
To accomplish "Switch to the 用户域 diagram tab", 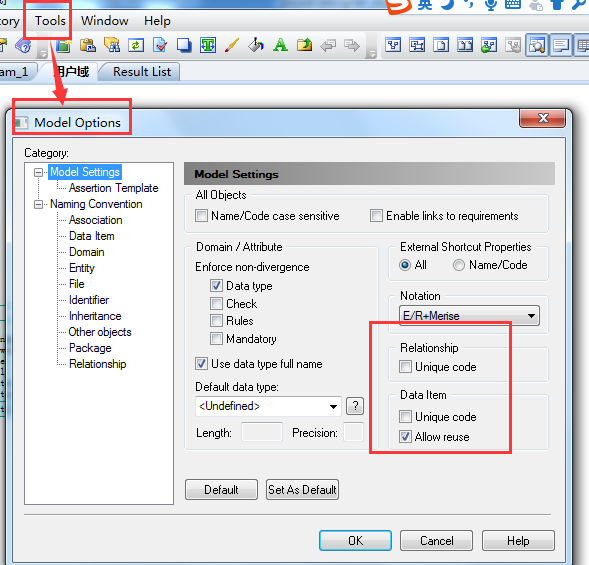I will coord(71,71).
